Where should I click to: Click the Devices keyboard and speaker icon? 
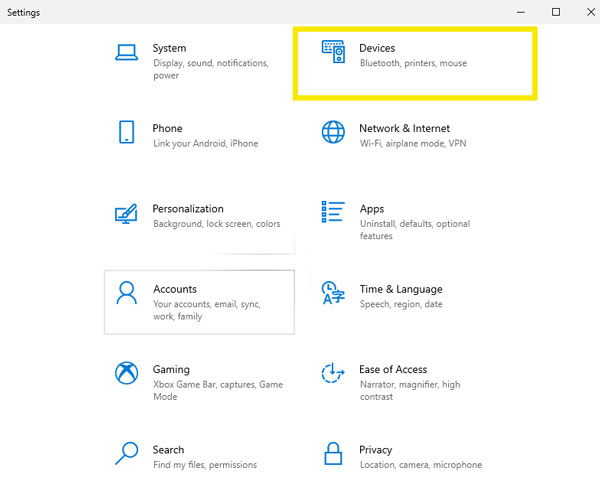[x=333, y=52]
